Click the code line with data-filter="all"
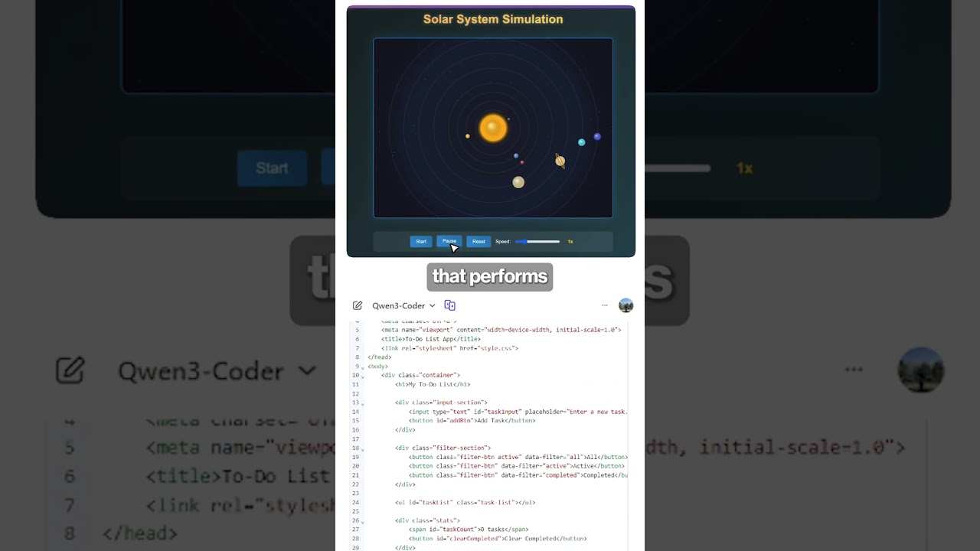980x551 pixels. click(x=518, y=457)
